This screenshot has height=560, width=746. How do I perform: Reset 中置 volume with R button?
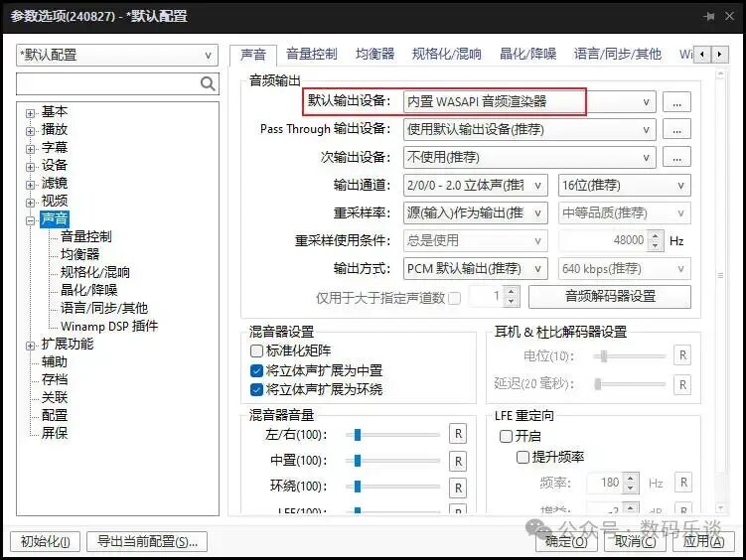point(458,461)
